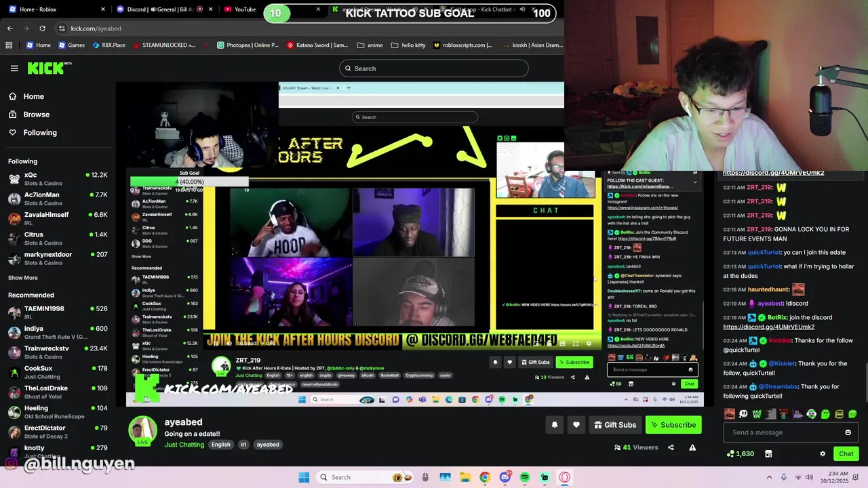Switch to the YouTube tab
The width and height of the screenshot is (868, 488).
241,9
